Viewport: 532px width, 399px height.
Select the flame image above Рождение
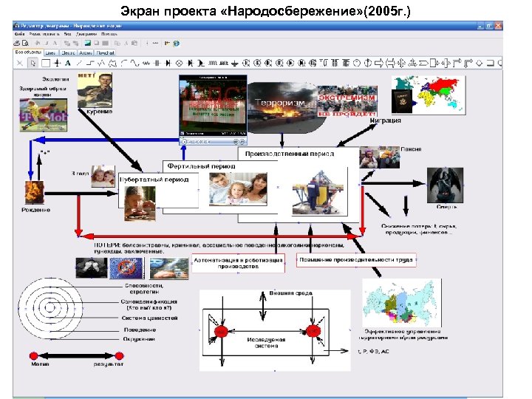(x=34, y=192)
